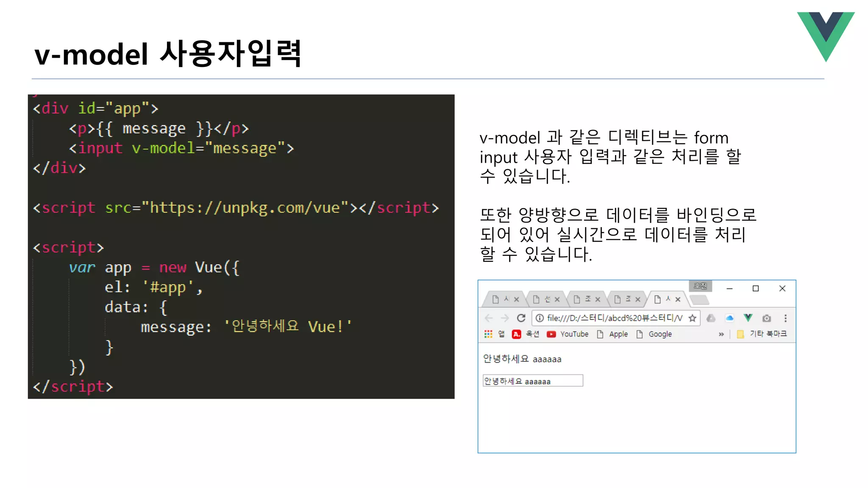Click the camera screenshot extension icon
Image resolution: width=868 pixels, height=488 pixels.
click(x=766, y=318)
